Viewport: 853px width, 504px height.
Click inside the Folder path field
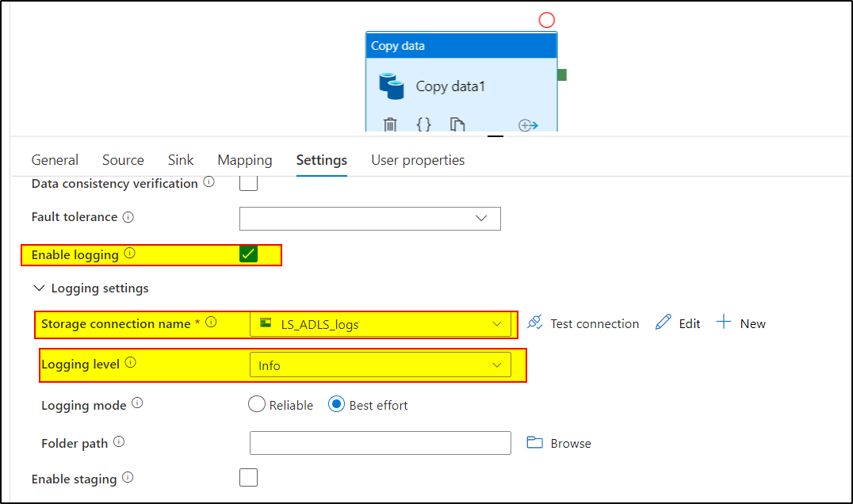(x=379, y=443)
